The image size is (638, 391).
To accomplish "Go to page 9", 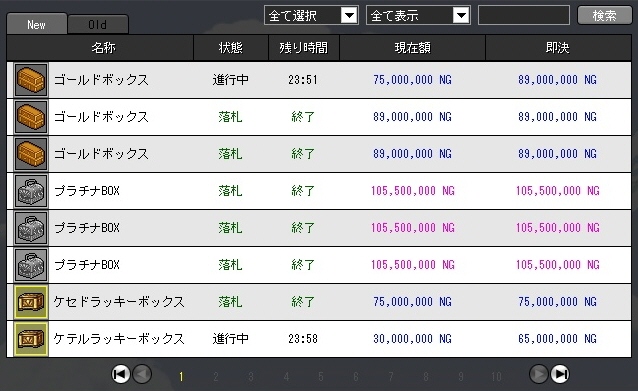I will [x=461, y=377].
